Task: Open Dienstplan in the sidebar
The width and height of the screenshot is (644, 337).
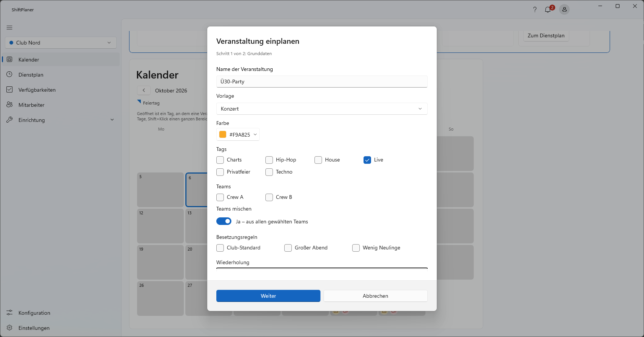Action: click(x=61, y=75)
